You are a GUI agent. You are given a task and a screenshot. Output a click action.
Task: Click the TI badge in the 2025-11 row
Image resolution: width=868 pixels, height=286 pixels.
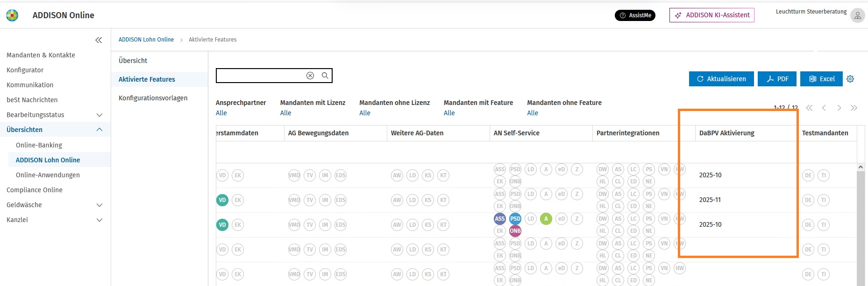point(824,200)
